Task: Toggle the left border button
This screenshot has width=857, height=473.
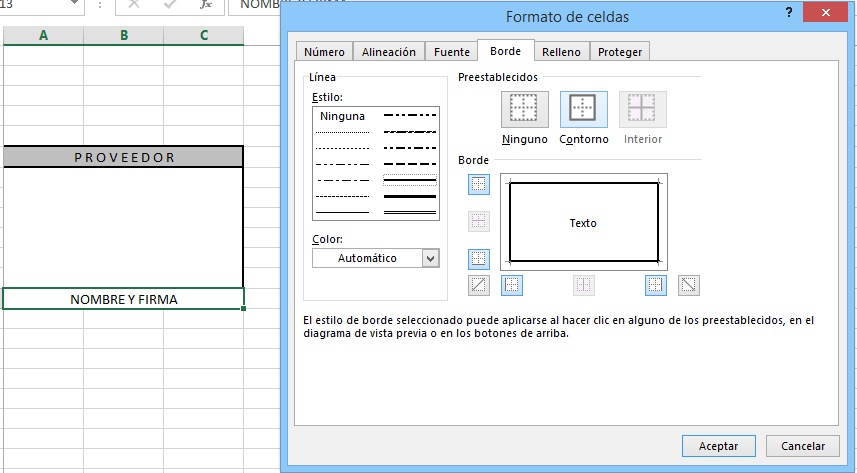Action: coord(512,286)
